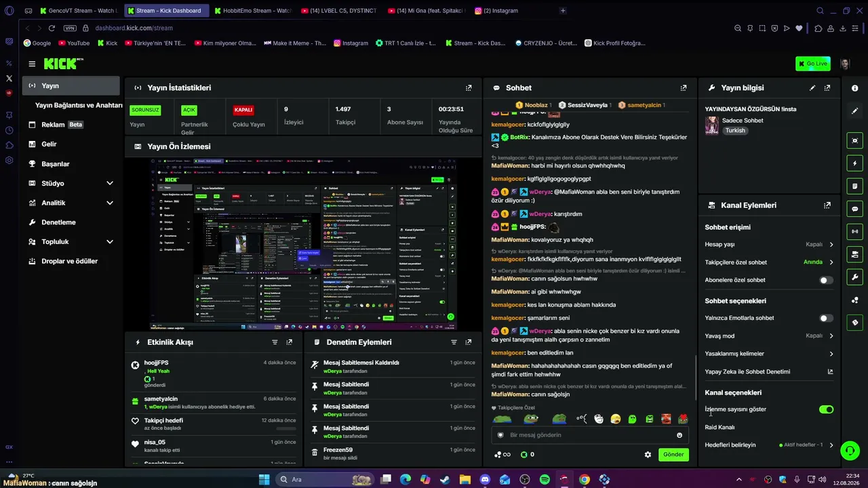This screenshot has width=868, height=488.
Task: Open Yayın Bağlantısı ve Anahtarı page
Action: 79,105
